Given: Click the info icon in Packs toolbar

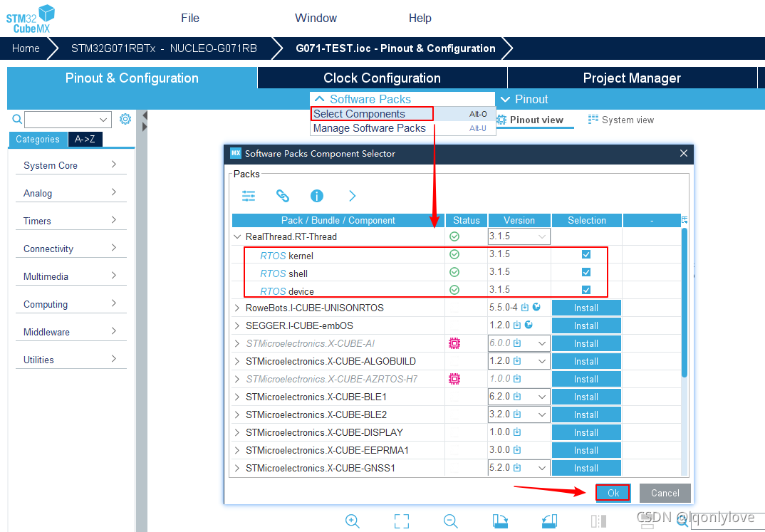Looking at the screenshot, I should coord(317,196).
